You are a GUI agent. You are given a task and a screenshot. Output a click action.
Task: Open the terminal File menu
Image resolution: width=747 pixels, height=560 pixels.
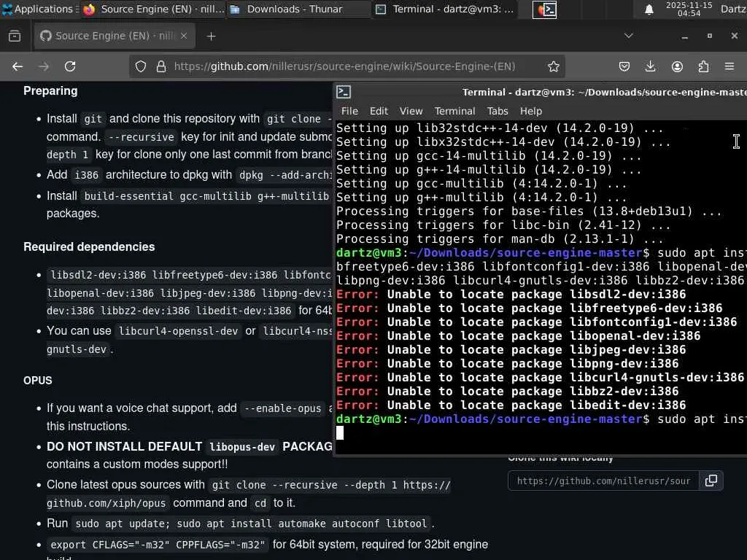pyautogui.click(x=349, y=111)
